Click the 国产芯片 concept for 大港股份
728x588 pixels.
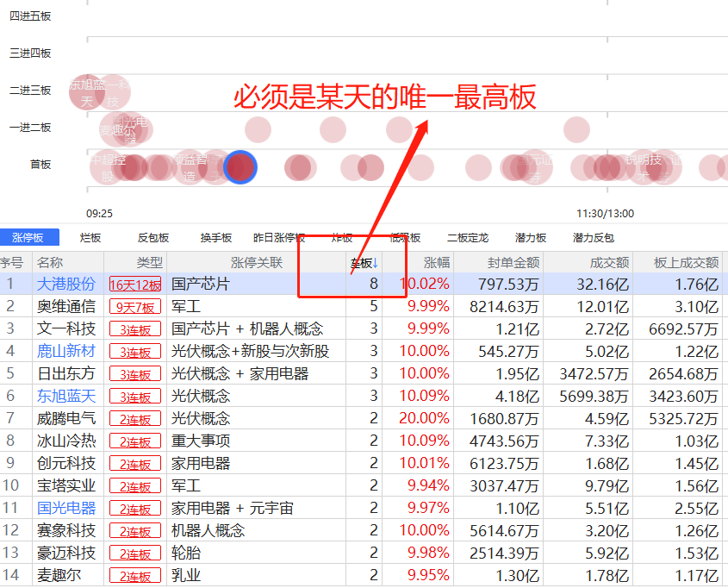tap(201, 284)
